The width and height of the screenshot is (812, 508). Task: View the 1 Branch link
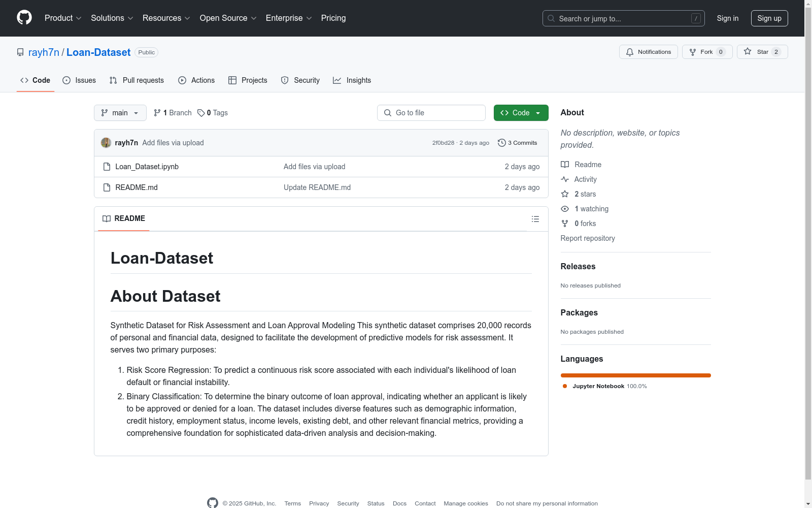point(173,113)
